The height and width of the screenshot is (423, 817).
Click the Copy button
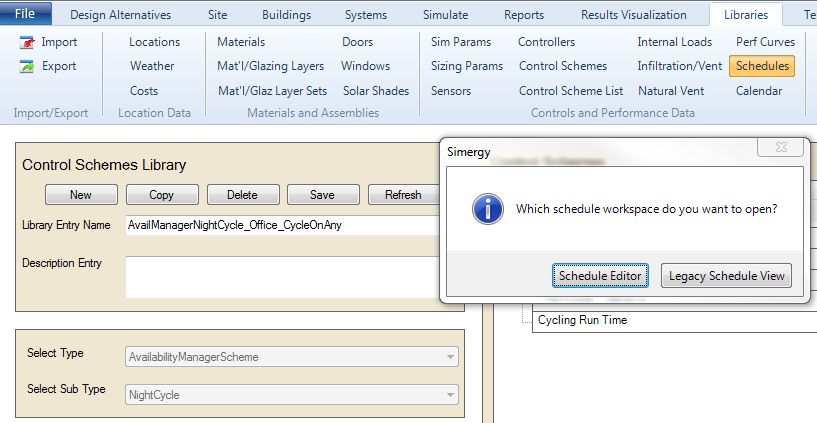[x=162, y=195]
